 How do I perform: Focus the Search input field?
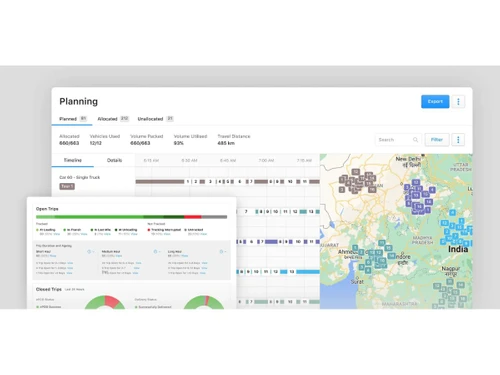click(398, 140)
